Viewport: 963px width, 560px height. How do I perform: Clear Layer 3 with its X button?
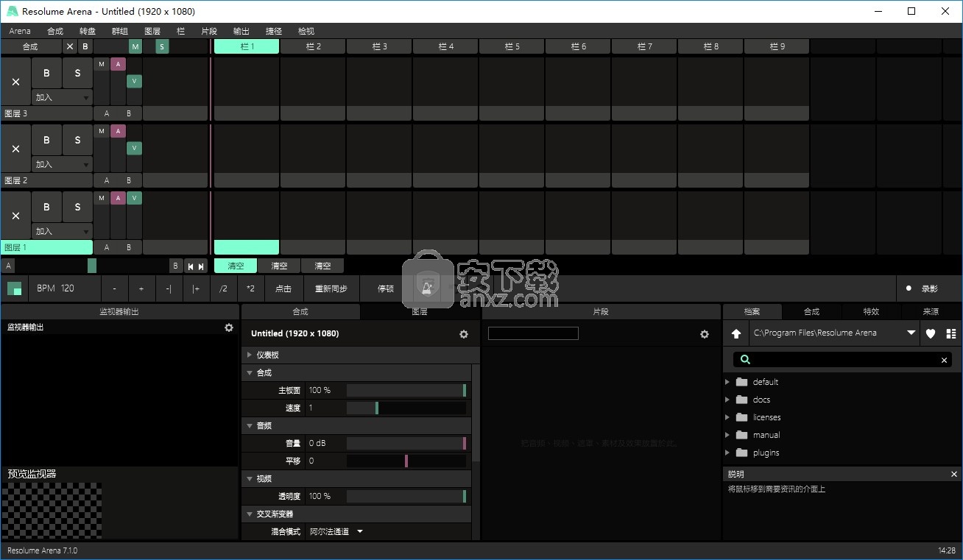tap(15, 82)
